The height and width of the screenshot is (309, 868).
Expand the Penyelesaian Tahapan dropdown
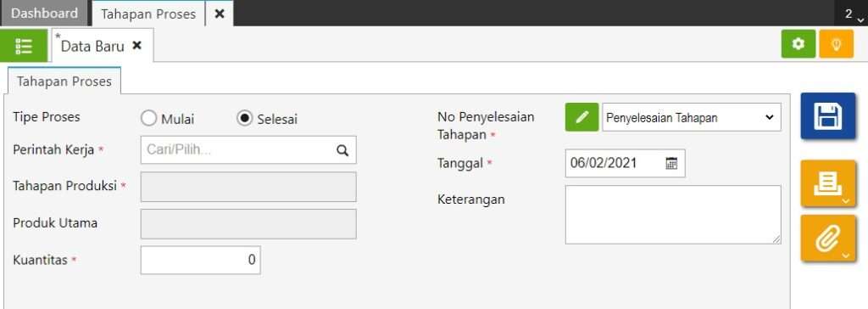(x=692, y=117)
